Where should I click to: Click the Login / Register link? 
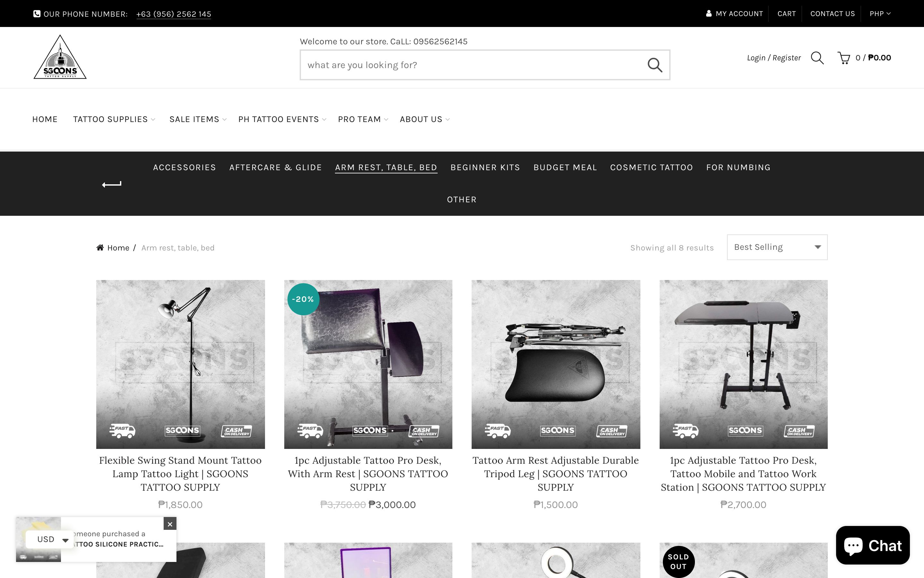point(774,58)
